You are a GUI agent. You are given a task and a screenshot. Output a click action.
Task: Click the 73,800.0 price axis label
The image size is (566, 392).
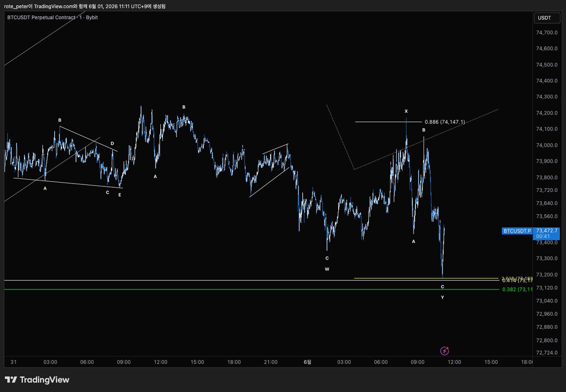(x=546, y=177)
